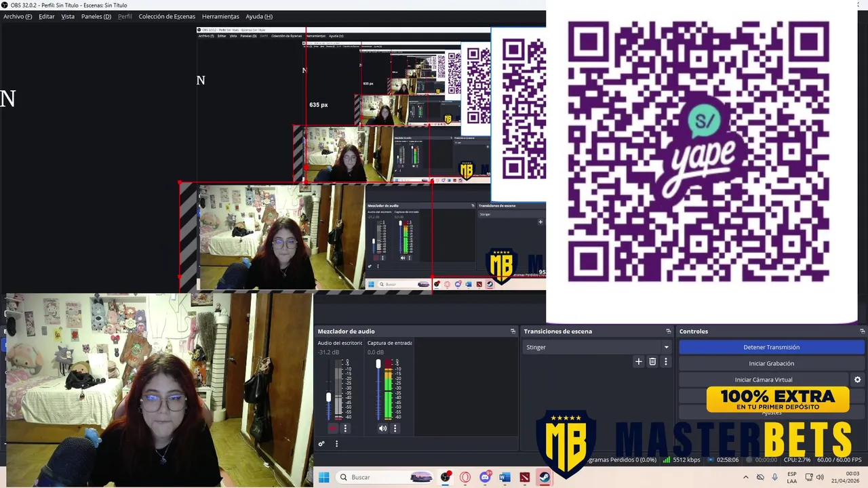Click the 0.0 dB level text
The width and height of the screenshot is (868, 488).
(376, 352)
